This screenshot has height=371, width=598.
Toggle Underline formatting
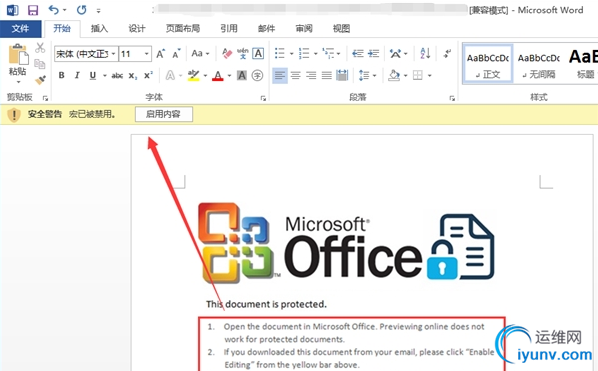tap(93, 75)
